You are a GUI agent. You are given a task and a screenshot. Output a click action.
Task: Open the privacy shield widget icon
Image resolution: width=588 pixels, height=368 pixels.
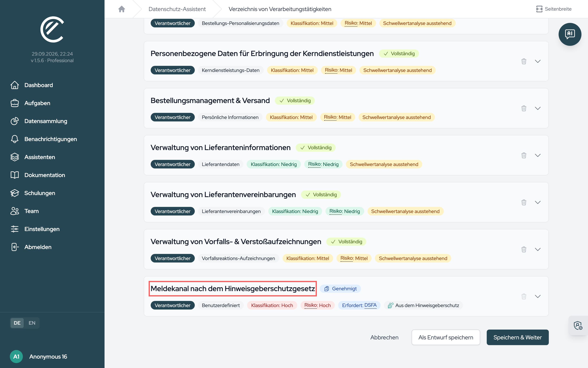(x=578, y=325)
